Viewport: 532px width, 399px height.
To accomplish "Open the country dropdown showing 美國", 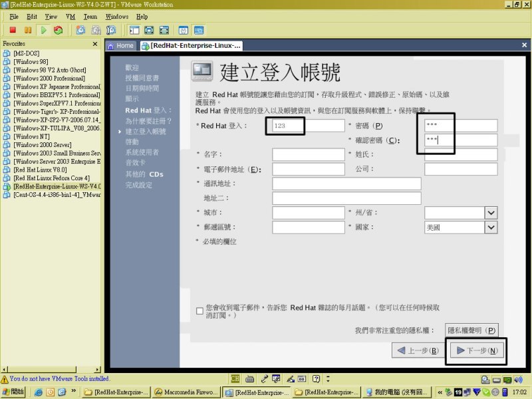I will point(491,227).
